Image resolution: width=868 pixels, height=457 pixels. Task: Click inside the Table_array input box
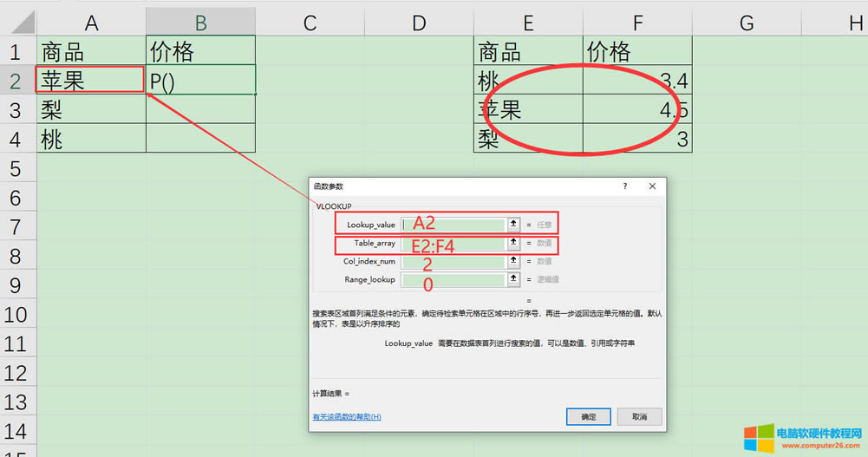[453, 244]
